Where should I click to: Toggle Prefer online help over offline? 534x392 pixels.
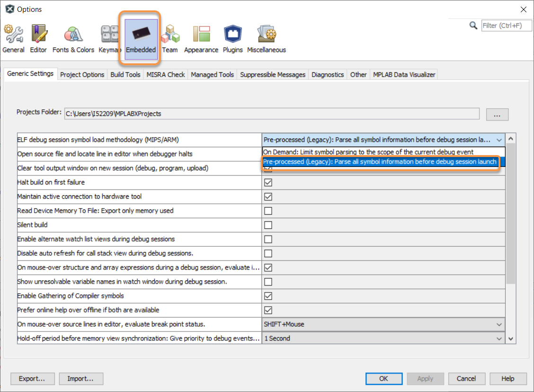[268, 310]
